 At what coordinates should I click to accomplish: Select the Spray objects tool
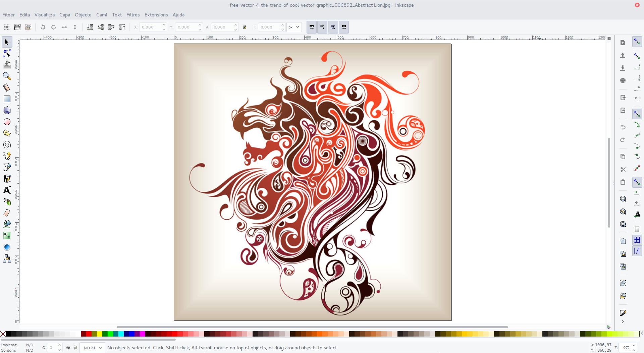click(7, 201)
